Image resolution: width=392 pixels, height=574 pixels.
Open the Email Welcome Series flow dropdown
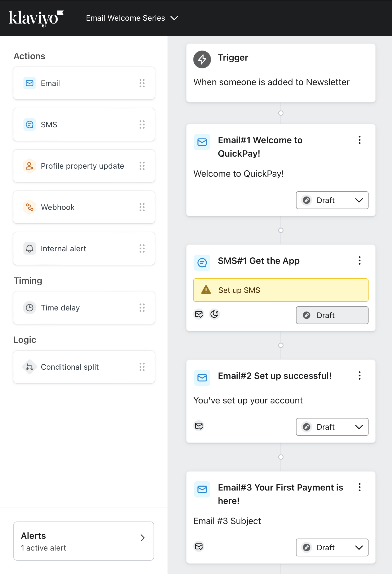[132, 18]
